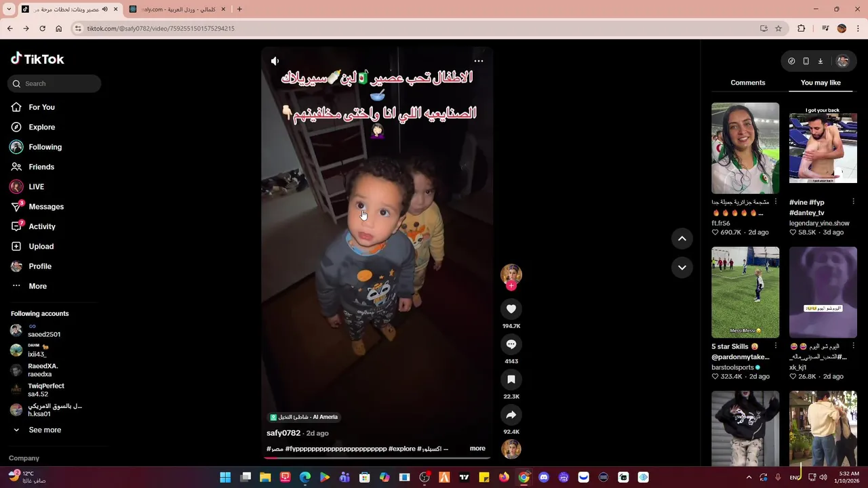This screenshot has height=488, width=868.
Task: Follow safy0782 via the red plus badge
Action: click(x=511, y=286)
